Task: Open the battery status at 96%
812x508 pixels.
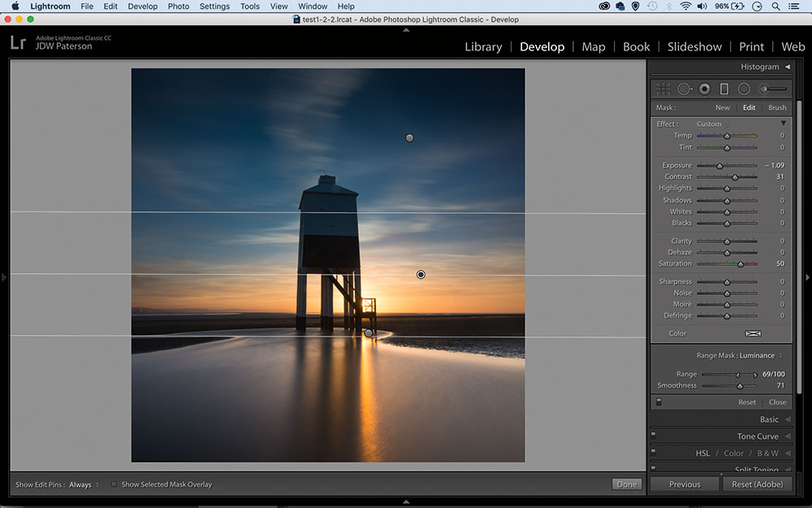Action: coord(729,7)
